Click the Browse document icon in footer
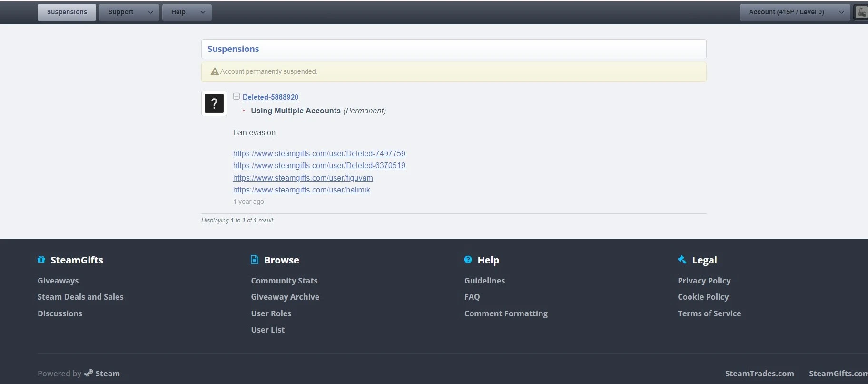 [255, 260]
